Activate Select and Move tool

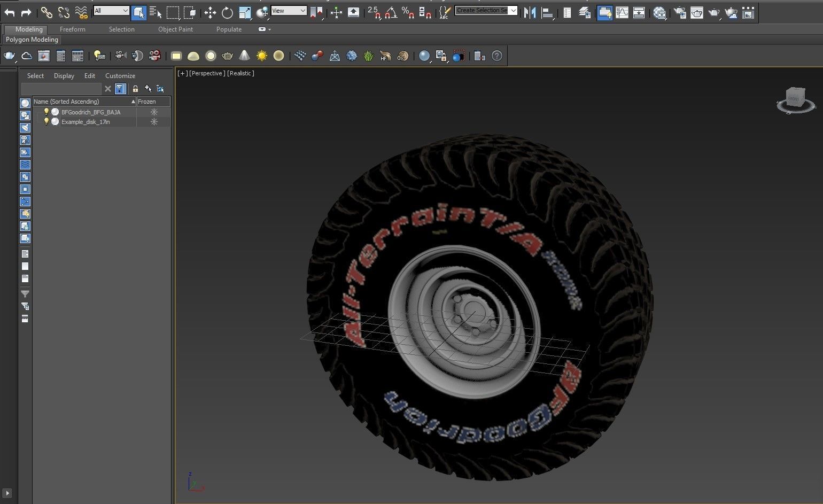tap(210, 12)
